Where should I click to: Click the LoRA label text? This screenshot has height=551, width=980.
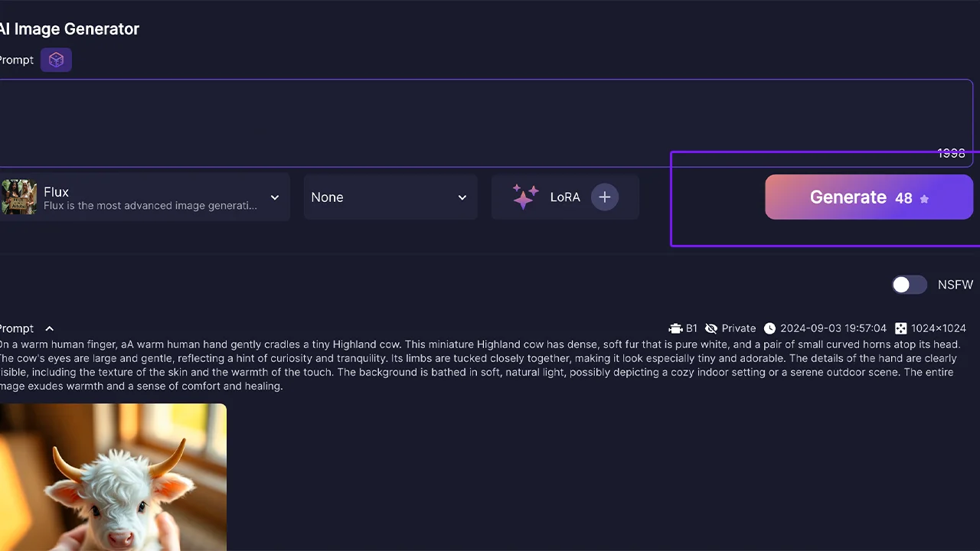(565, 197)
